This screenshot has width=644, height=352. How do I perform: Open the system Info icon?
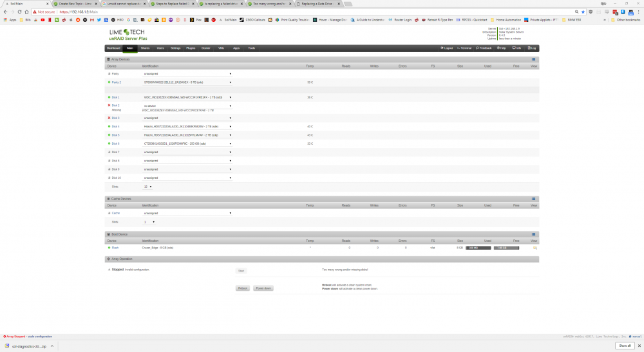click(x=516, y=48)
